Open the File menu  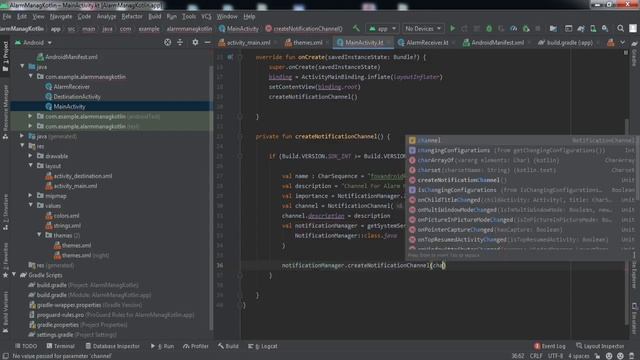[7, 16]
